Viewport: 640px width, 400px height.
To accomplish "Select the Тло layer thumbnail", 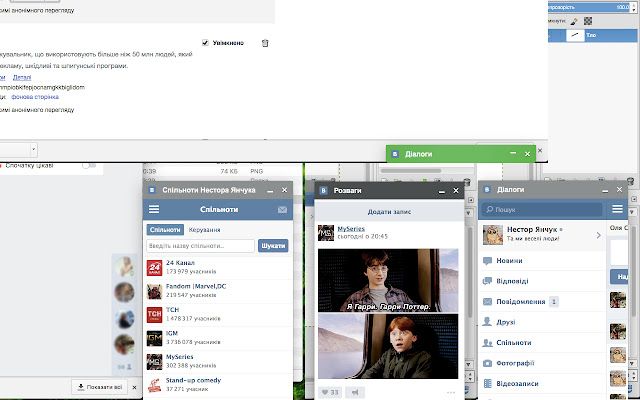I will 575,35.
